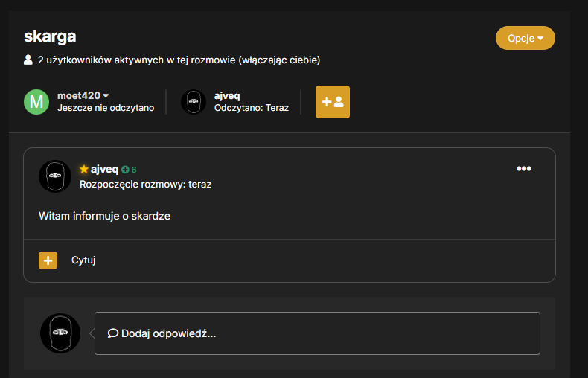Open the green M avatar of moet420
The height and width of the screenshot is (378, 588).
(x=36, y=102)
